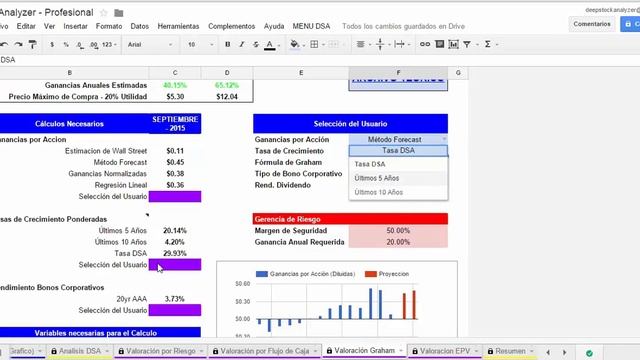The height and width of the screenshot is (360, 640).
Task: Open the Formato menu
Action: pyautogui.click(x=109, y=26)
